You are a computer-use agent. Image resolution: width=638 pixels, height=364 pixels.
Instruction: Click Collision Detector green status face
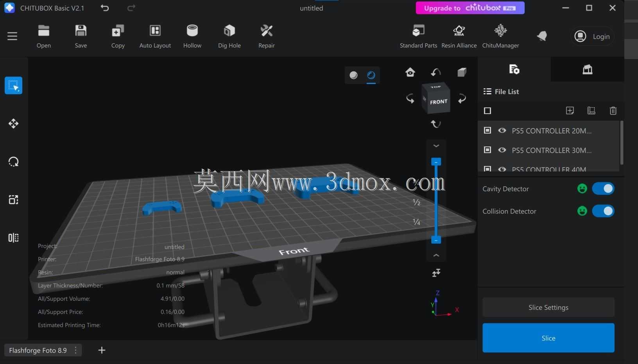[x=582, y=211]
